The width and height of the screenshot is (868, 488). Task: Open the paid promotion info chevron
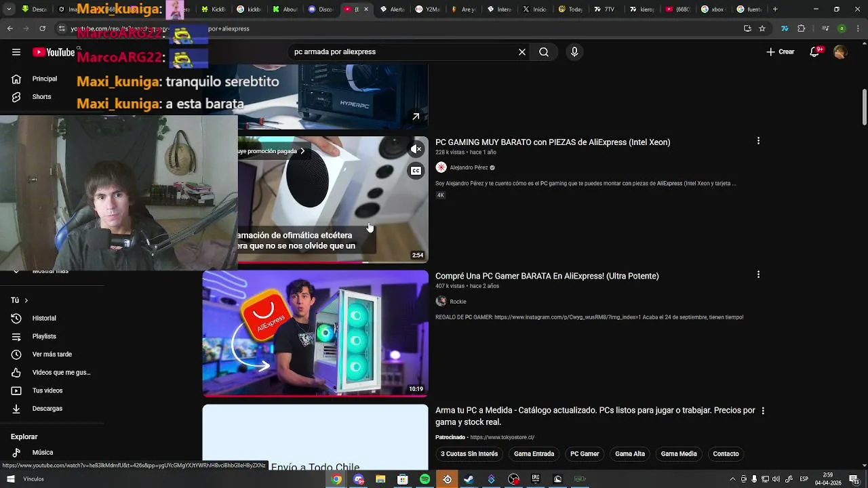302,151
